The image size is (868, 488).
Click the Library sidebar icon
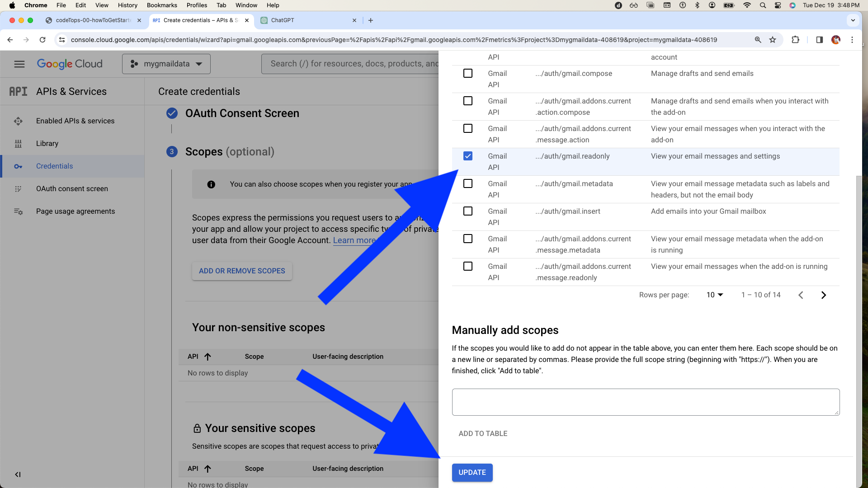click(x=18, y=144)
